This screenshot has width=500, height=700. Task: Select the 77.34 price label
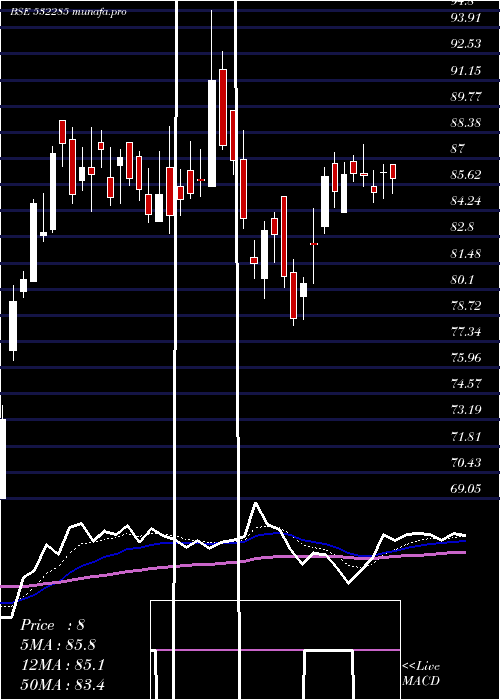point(466,332)
